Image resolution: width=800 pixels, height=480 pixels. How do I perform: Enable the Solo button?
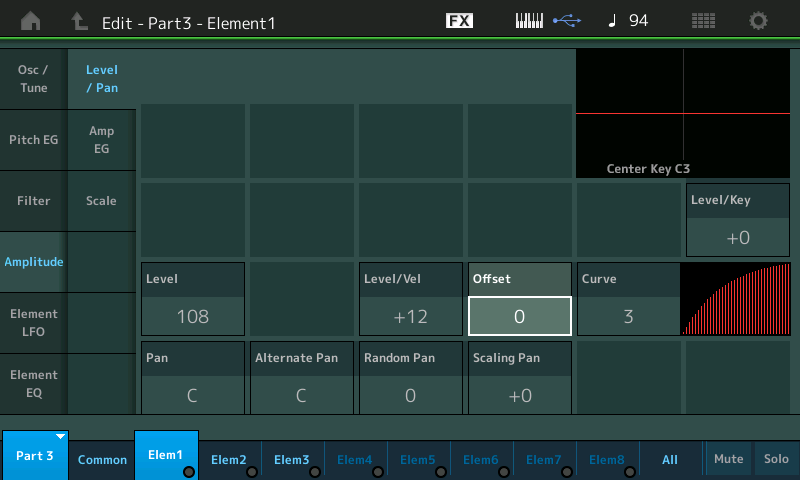pos(776,459)
